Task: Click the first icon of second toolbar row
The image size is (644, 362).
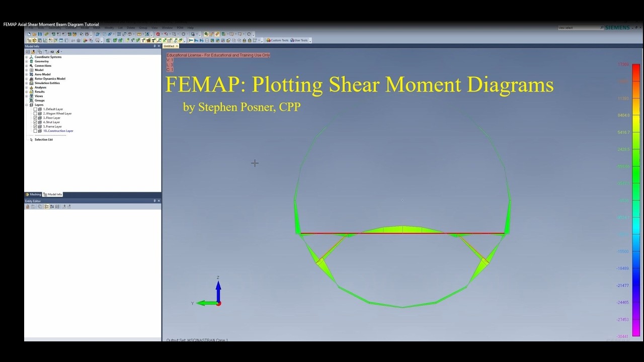Action: pos(29,40)
